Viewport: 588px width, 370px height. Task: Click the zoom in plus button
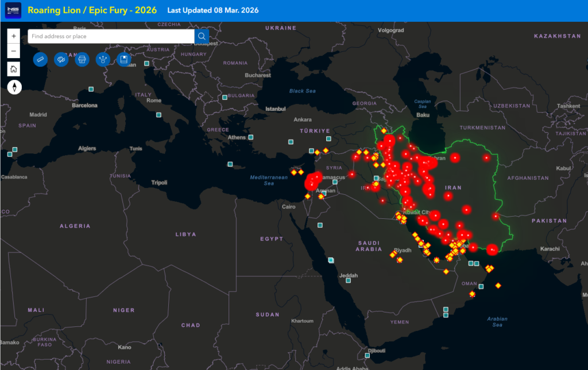[x=14, y=36]
